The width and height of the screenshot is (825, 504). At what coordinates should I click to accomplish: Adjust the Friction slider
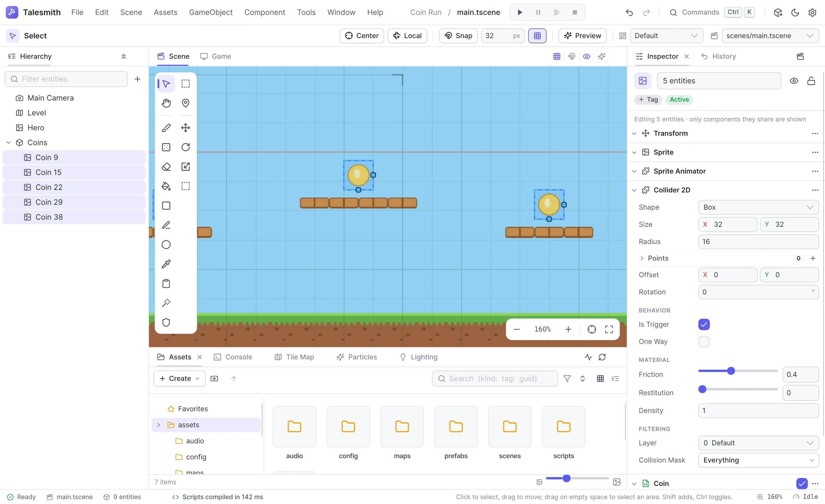pyautogui.click(x=738, y=371)
